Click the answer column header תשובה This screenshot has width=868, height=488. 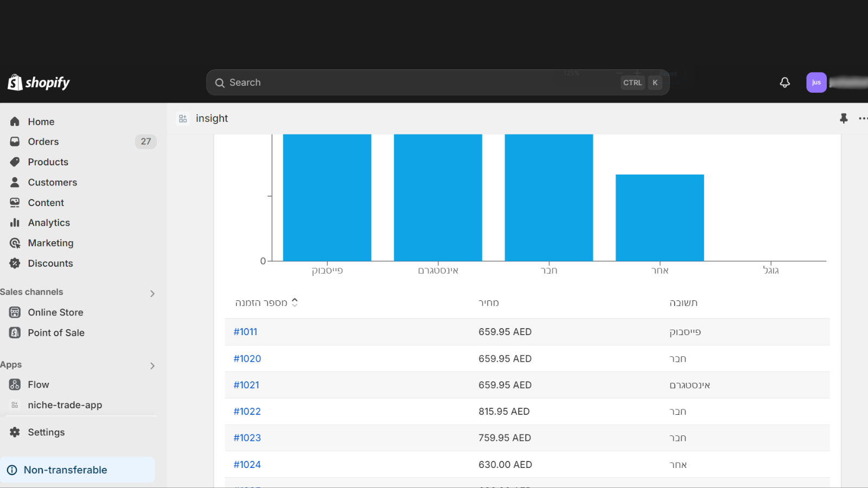pyautogui.click(x=684, y=303)
